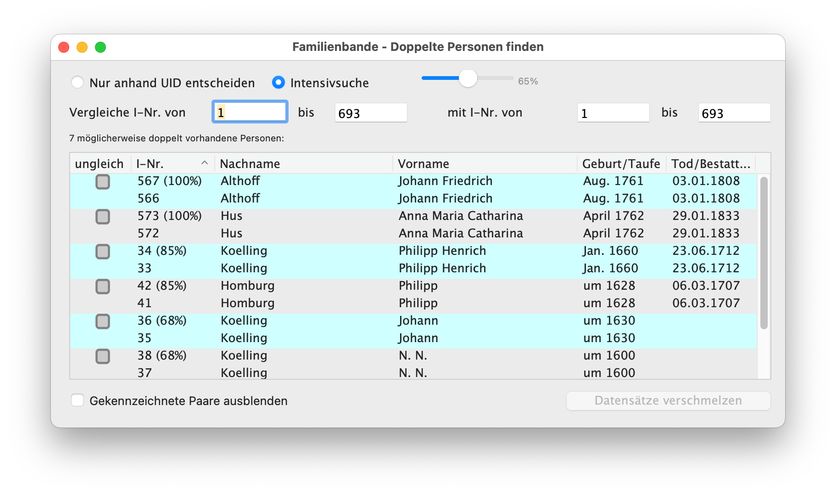Toggle ungleich checkbox for Homburg pair 42
Viewport: 836px width, 495px height.
(x=103, y=287)
